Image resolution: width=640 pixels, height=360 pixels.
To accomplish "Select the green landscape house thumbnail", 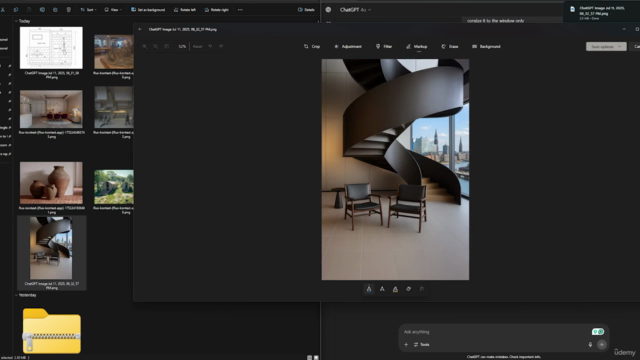I will point(114,187).
